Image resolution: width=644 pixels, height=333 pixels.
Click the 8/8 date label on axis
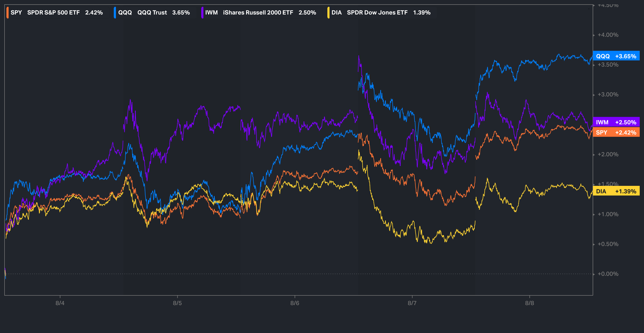click(x=529, y=303)
